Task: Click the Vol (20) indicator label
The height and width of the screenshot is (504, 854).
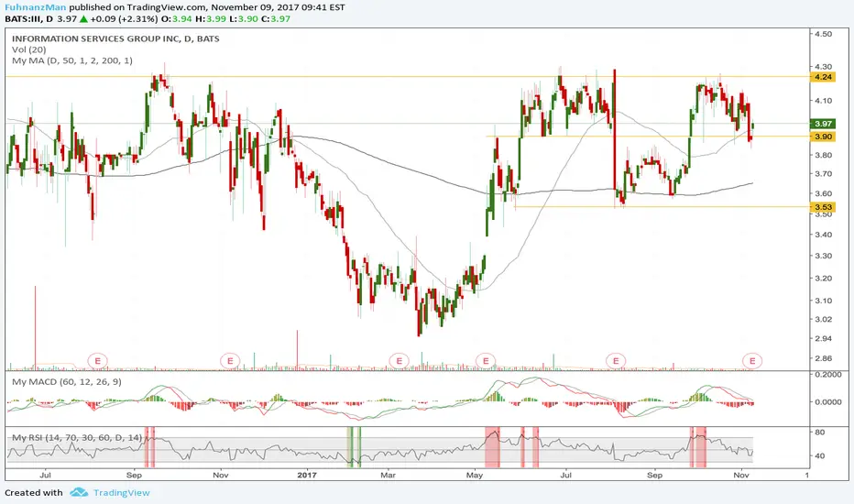Action: tap(29, 49)
